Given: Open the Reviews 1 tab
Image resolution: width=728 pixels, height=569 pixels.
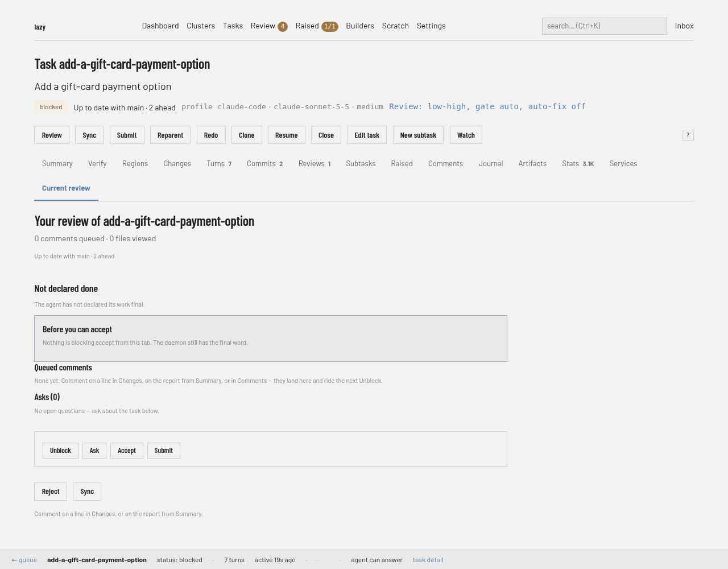Looking at the screenshot, I should [x=315, y=164].
